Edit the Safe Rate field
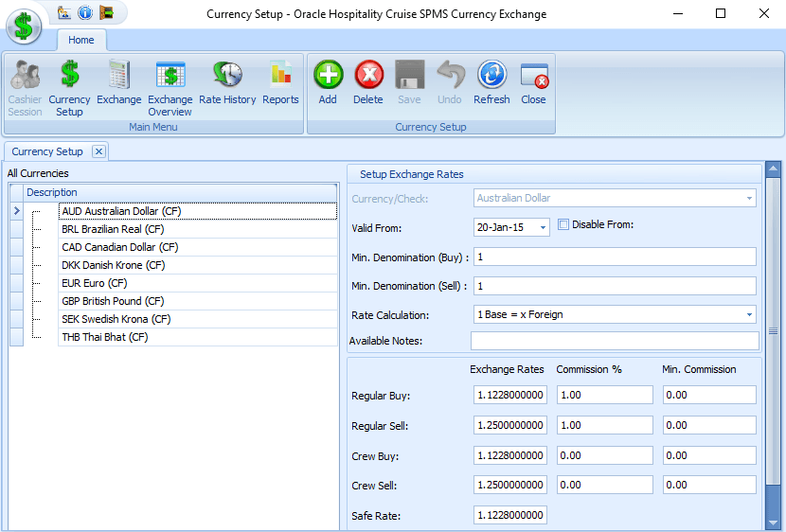The height and width of the screenshot is (532, 786). click(509, 515)
